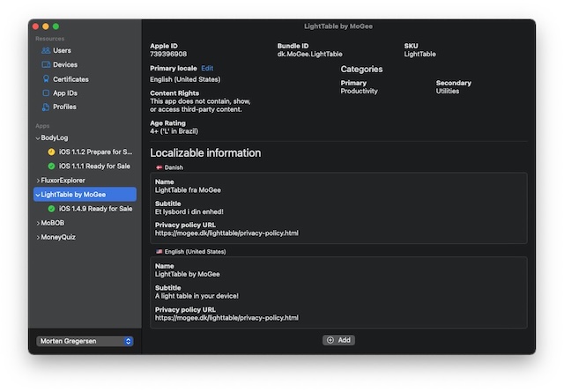
Task: Click green status dot of iOS 1.1.1
Action: coord(51,166)
